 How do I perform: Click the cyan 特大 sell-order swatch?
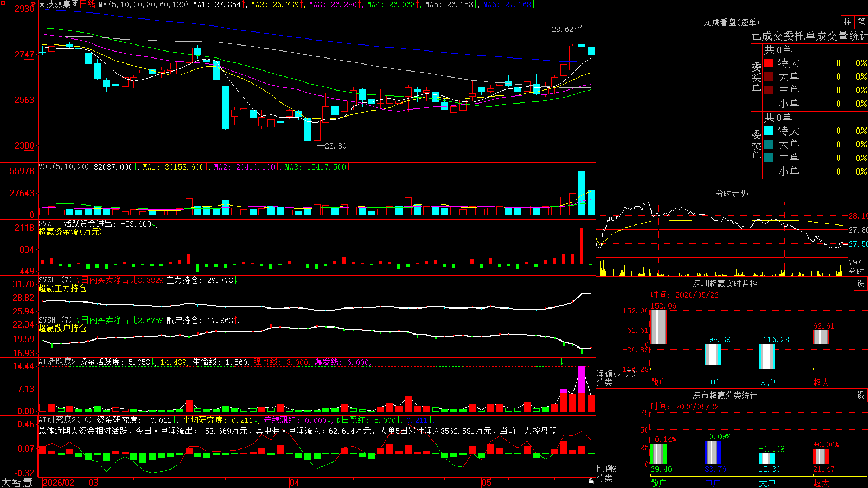768,131
